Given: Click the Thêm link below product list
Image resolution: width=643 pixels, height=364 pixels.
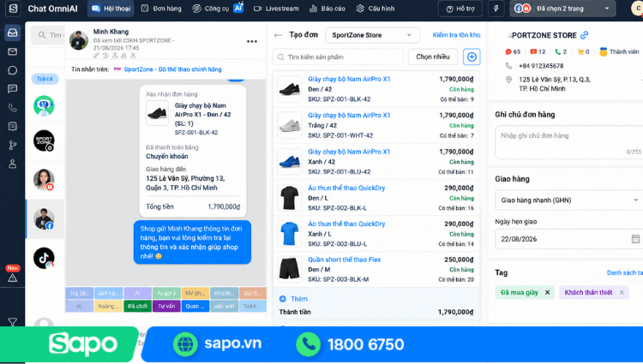Looking at the screenshot, I should [x=299, y=299].
